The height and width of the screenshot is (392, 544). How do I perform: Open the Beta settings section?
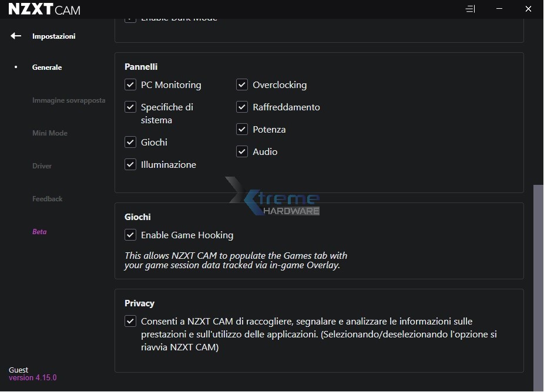click(x=39, y=232)
